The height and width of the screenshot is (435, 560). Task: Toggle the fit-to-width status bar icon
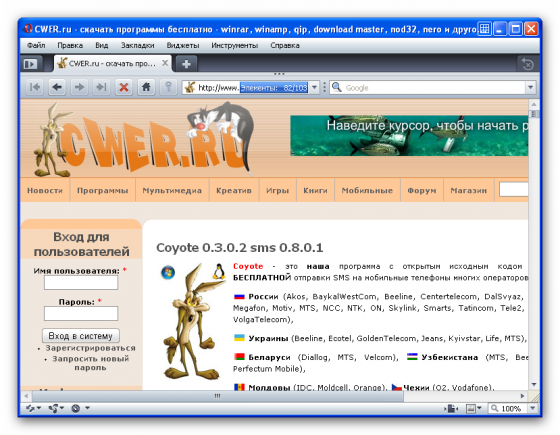[x=451, y=409]
